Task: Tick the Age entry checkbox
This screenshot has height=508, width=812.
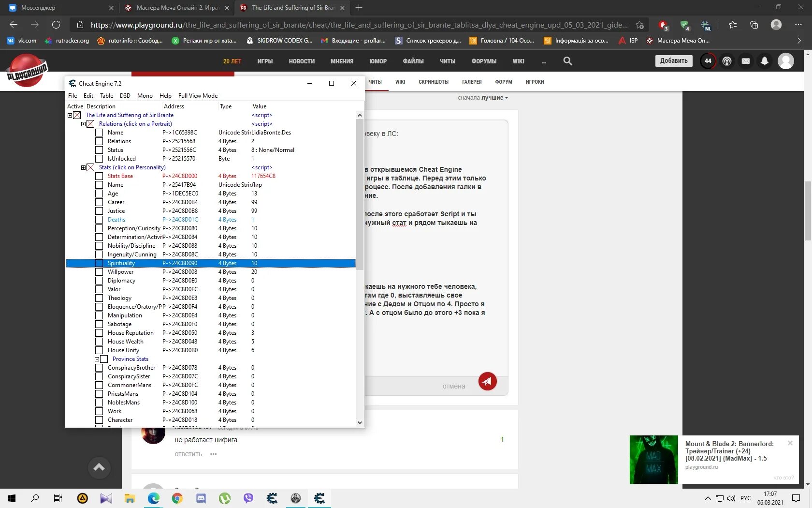Action: coord(99,194)
